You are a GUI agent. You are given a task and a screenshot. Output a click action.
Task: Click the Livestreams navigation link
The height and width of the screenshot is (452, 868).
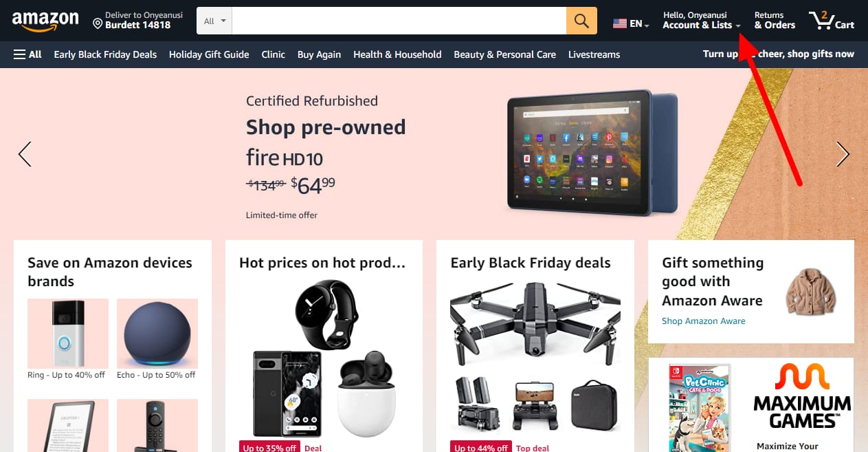click(594, 54)
